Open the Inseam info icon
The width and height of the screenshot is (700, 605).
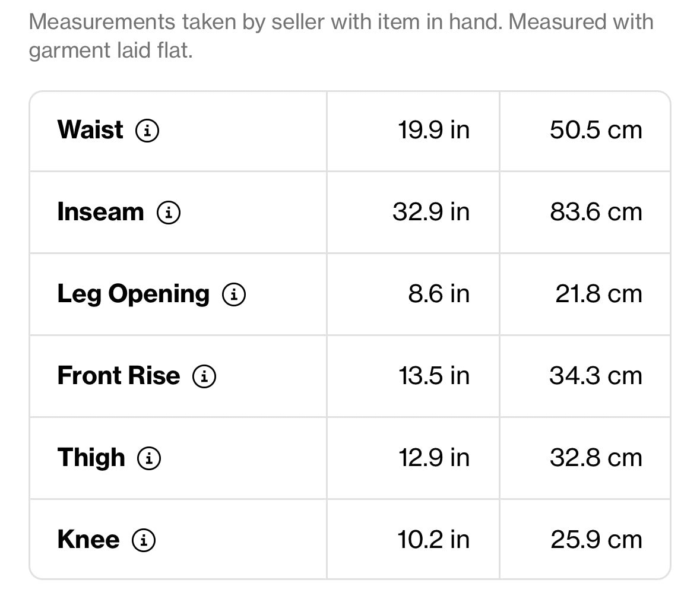tap(169, 213)
